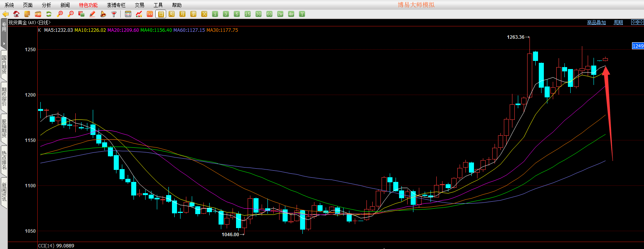This screenshot has width=644, height=249.
Task: Open the Tick chart view
Action: pos(150,14)
